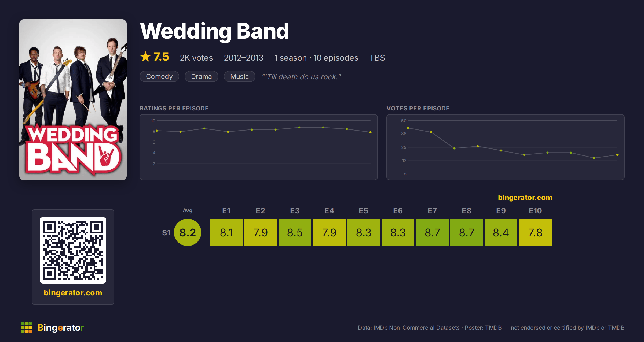644x342 pixels.
Task: Select episode E10 tile rated 7.8
Action: pyautogui.click(x=535, y=232)
